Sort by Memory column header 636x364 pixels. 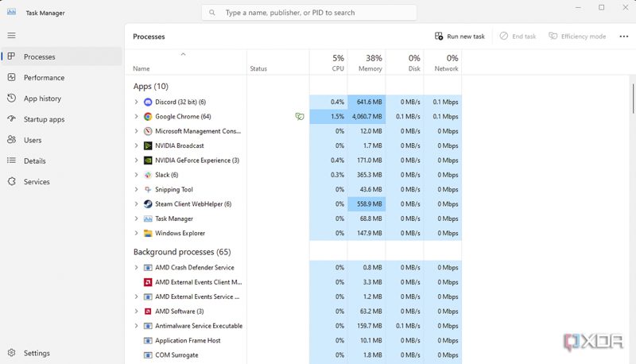(x=366, y=63)
